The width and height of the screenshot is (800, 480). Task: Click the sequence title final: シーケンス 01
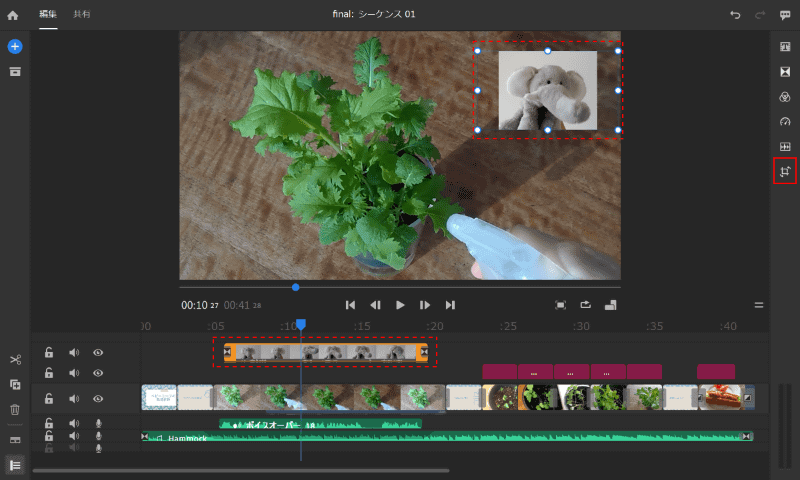[374, 14]
